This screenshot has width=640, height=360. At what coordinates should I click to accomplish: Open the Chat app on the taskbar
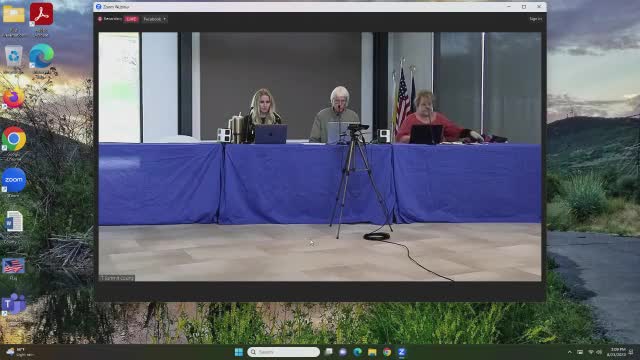(x=343, y=352)
